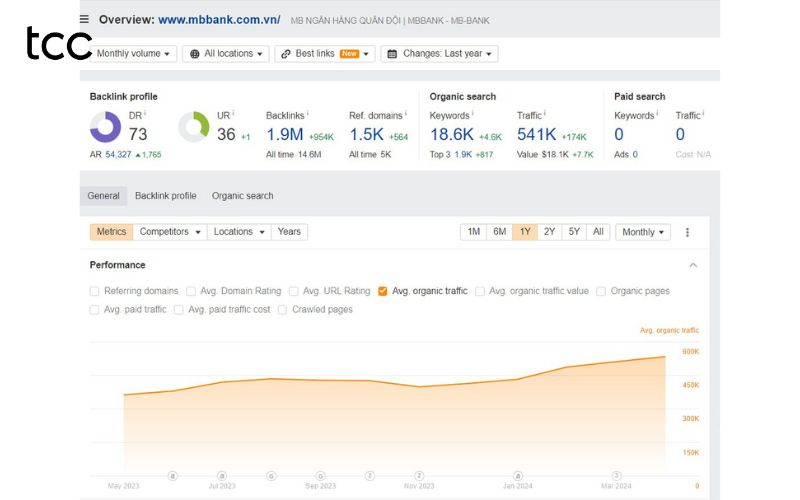Image resolution: width=800 pixels, height=500 pixels.
Task: Select the Metrics view button
Action: pos(111,232)
